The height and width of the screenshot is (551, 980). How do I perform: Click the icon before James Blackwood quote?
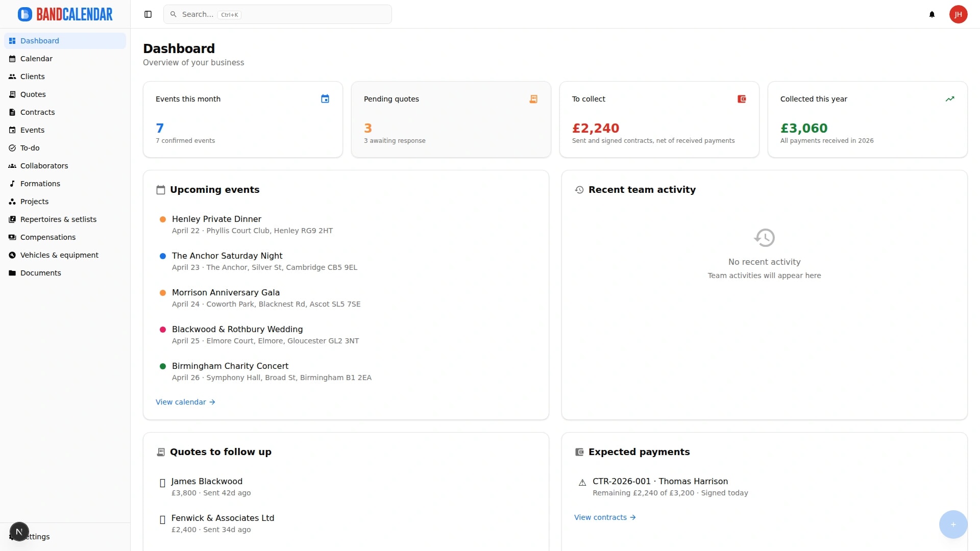pyautogui.click(x=163, y=483)
